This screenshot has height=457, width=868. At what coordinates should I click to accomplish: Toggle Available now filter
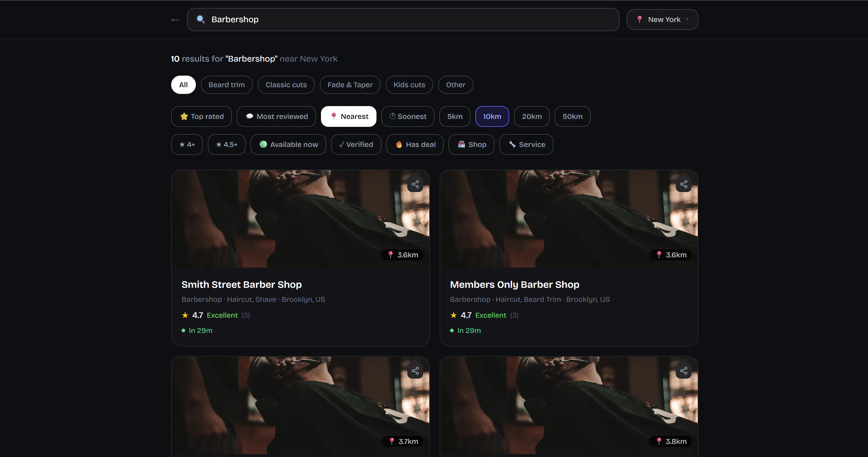(x=288, y=145)
